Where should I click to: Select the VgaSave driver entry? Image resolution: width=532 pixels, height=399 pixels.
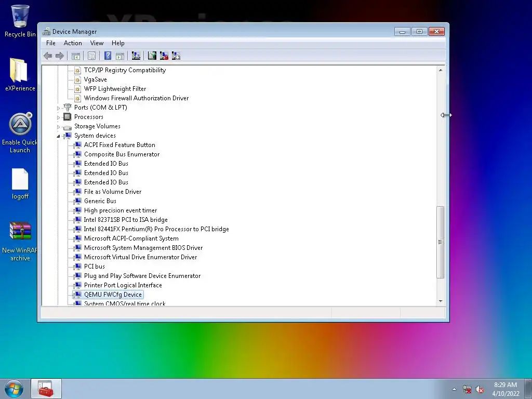pyautogui.click(x=96, y=79)
